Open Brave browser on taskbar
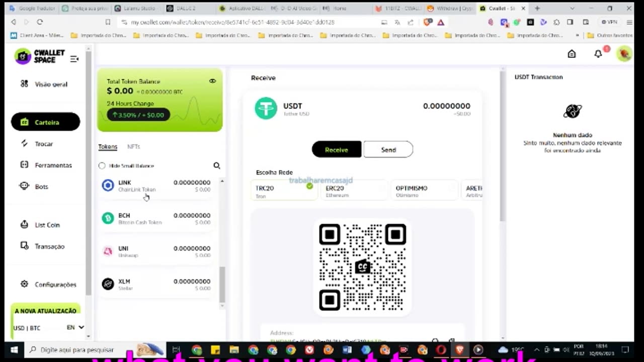 click(459, 349)
